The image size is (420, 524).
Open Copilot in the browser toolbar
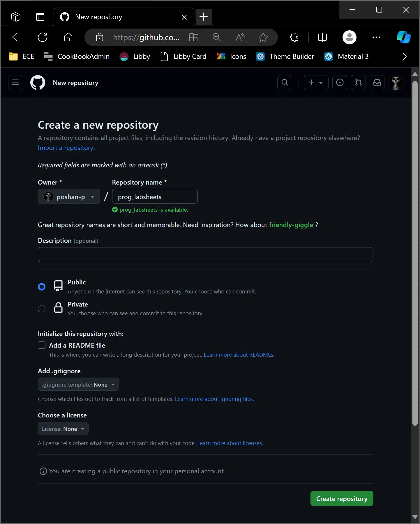pos(403,37)
